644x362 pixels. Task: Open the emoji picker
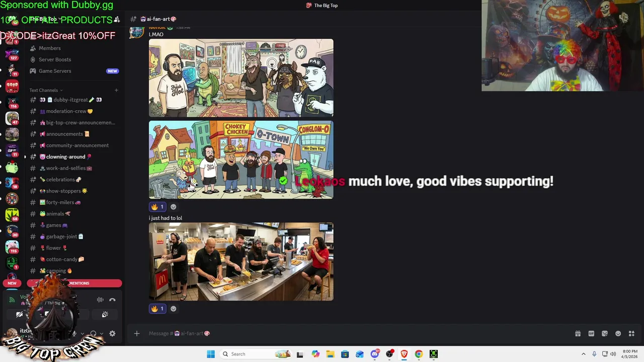click(618, 333)
